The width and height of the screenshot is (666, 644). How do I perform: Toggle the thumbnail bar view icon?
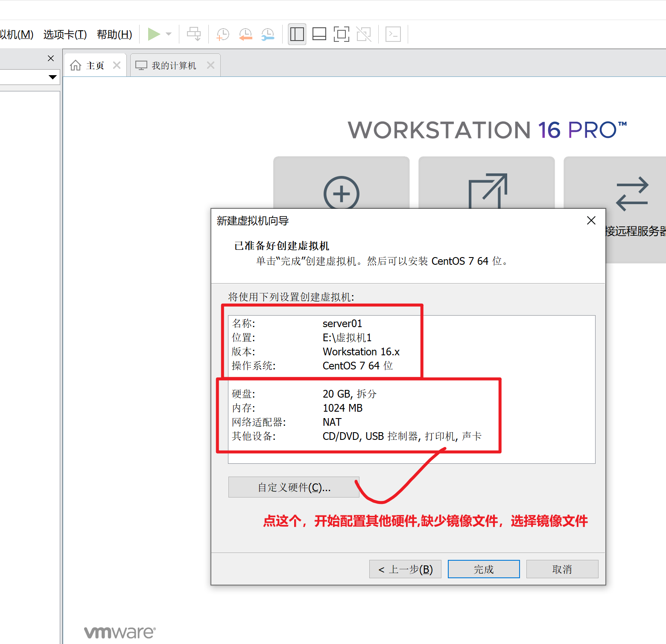click(319, 34)
